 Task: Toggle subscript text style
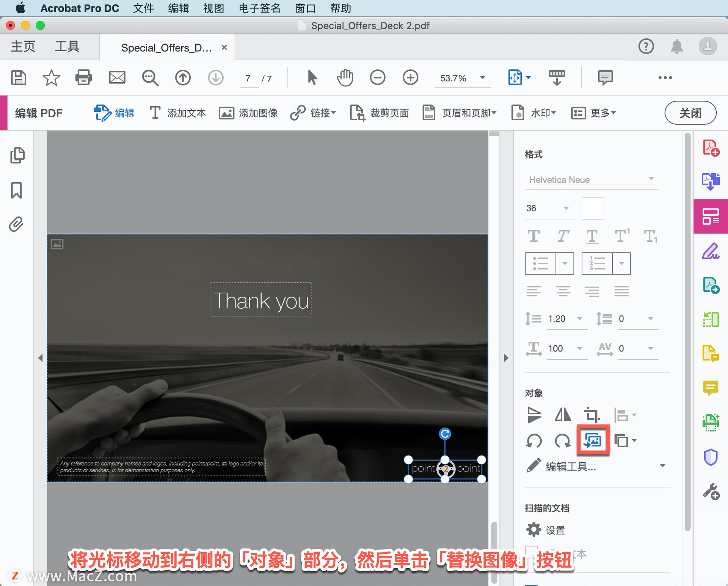click(651, 237)
